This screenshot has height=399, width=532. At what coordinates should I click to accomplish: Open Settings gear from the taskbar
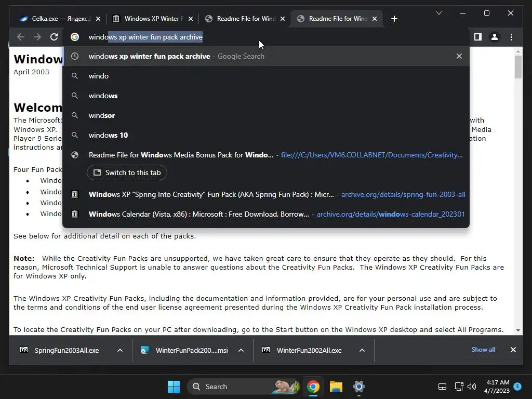[x=358, y=387]
